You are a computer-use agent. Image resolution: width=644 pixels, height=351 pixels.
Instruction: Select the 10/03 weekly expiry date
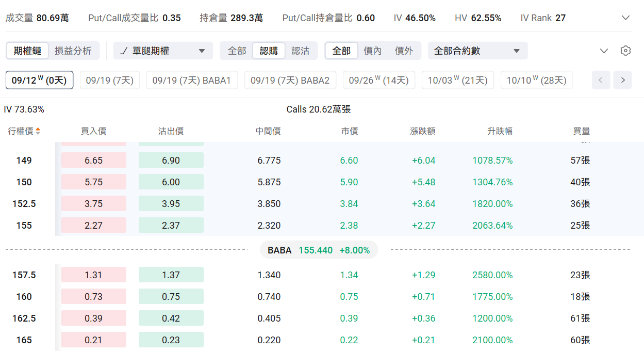pos(457,80)
